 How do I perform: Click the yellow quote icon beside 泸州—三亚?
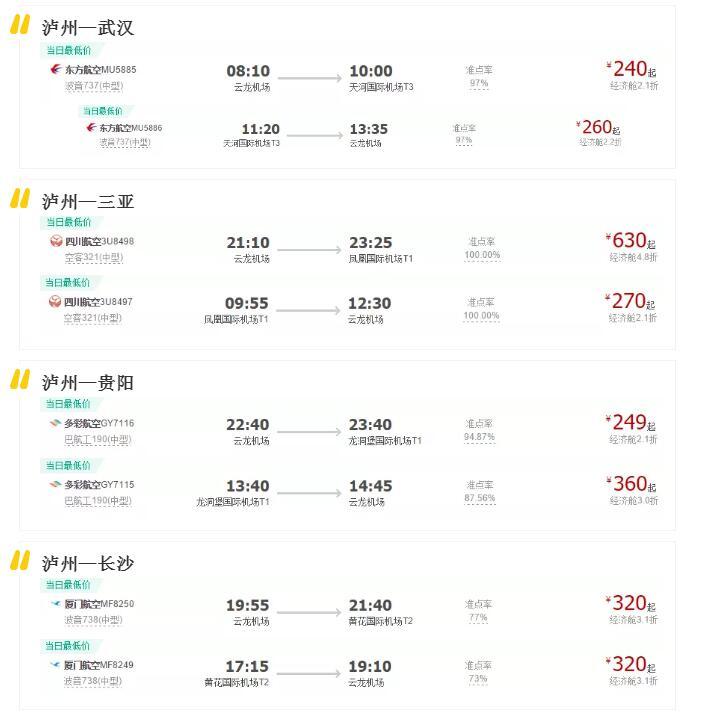[20, 199]
